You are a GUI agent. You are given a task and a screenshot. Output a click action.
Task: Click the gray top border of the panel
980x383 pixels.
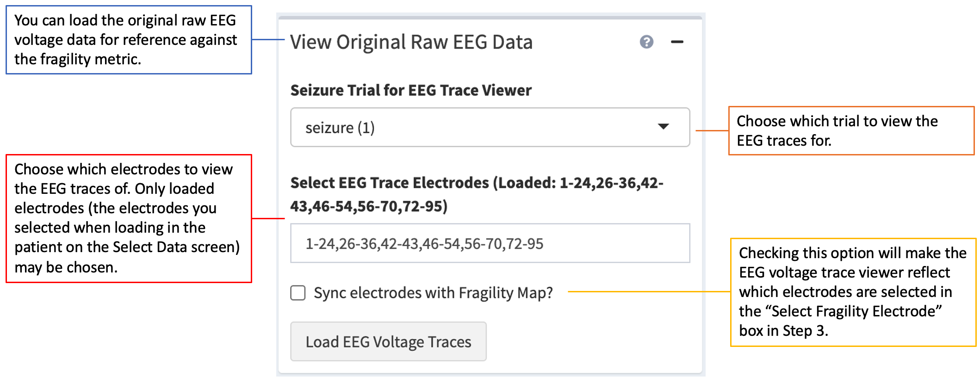tap(490, 18)
